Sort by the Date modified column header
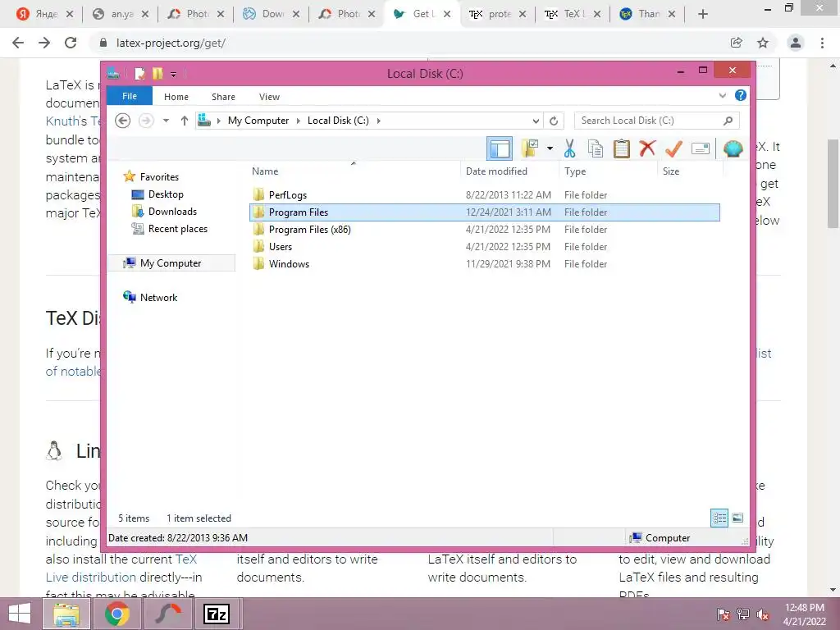 pos(509,171)
